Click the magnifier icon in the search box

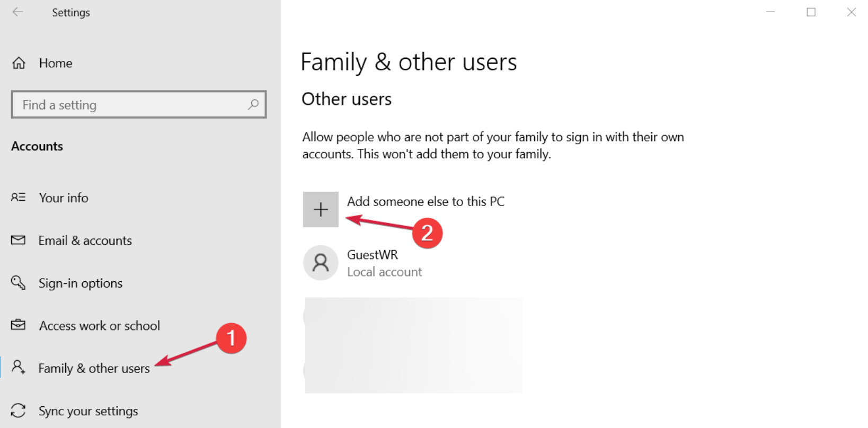[253, 104]
